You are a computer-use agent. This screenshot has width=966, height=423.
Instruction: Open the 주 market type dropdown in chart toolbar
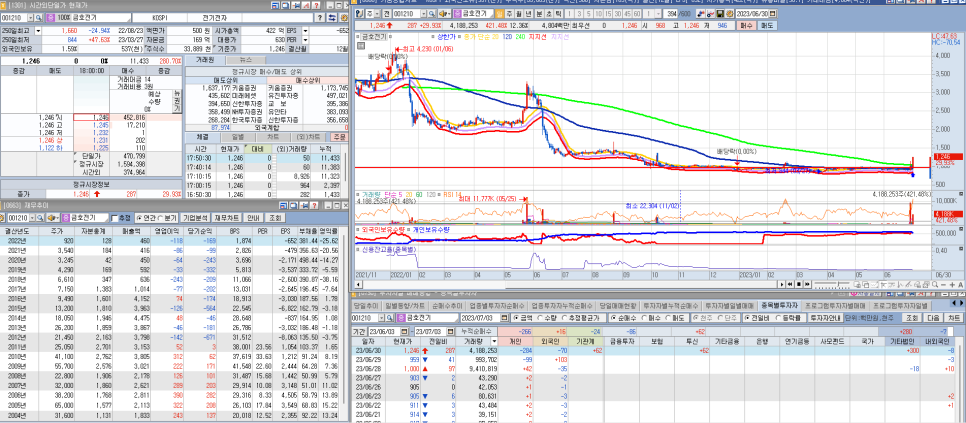coord(378,13)
